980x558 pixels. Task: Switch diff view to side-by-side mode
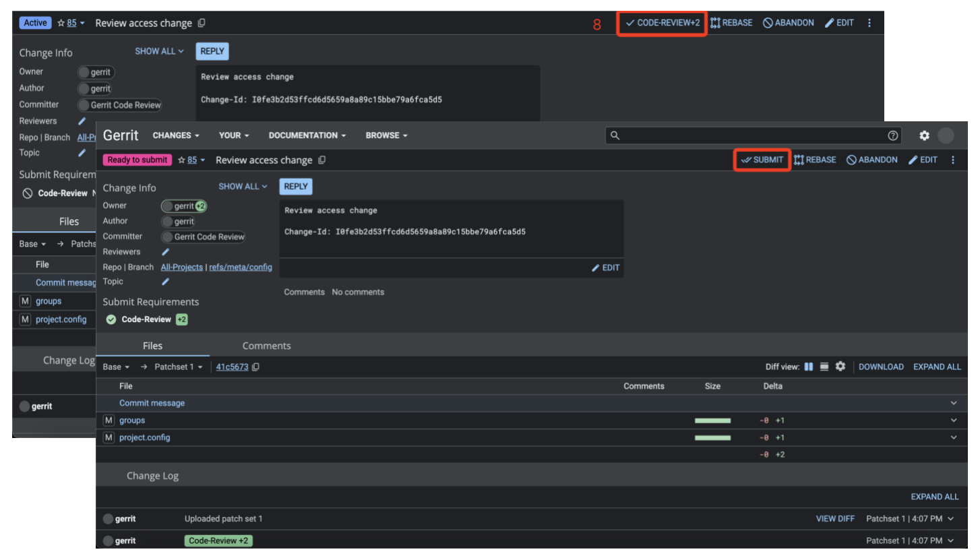coord(809,367)
